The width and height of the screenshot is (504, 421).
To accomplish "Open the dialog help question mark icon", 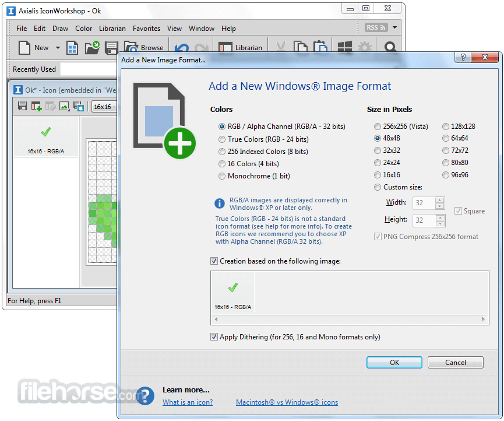I will pos(463,57).
